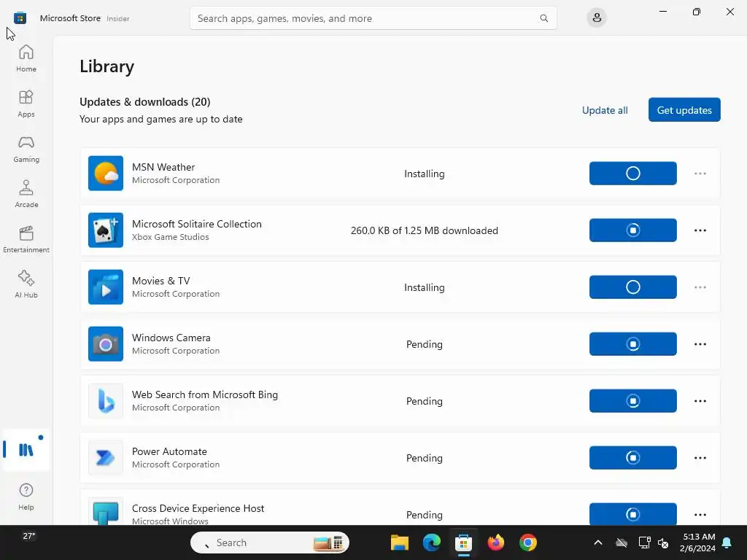The height and width of the screenshot is (560, 747).
Task: Open Microsoft Edge from the taskbar
Action: coord(432,542)
